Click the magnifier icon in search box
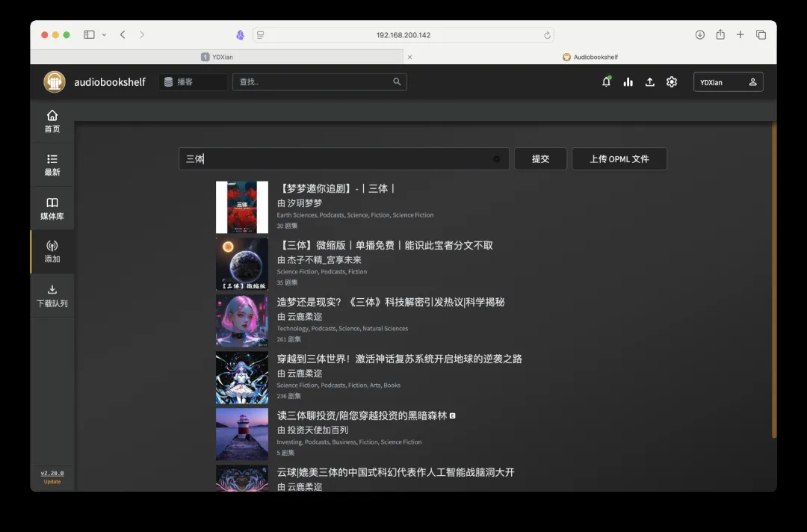 tap(397, 82)
